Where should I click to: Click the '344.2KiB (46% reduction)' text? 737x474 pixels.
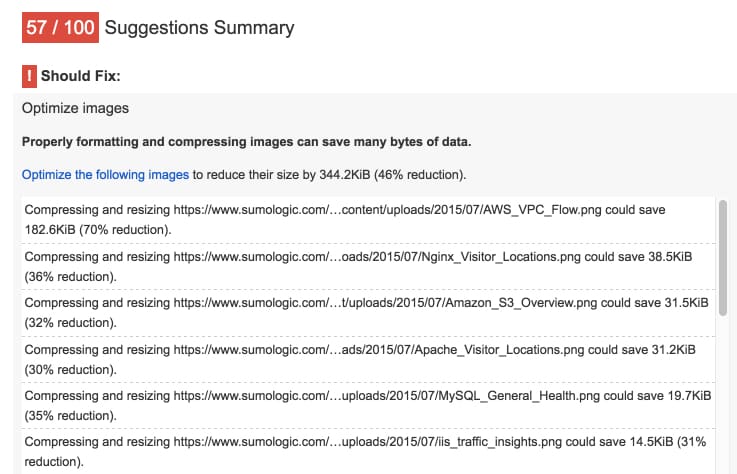(x=391, y=175)
